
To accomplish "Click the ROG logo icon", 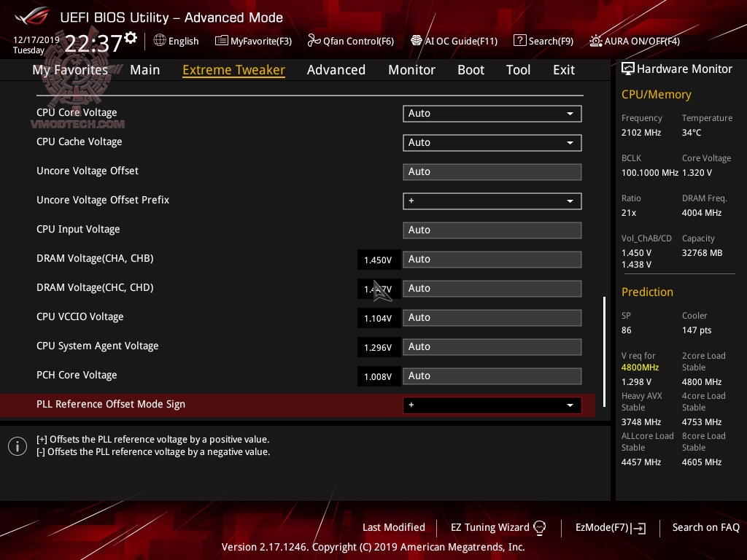I will click(x=31, y=17).
